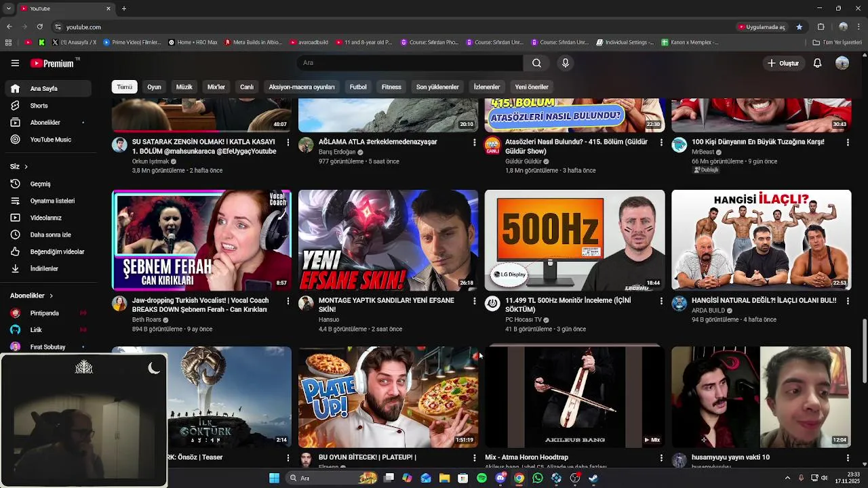Viewport: 868px width, 488px height.
Task: Click Hansuo channel avatar
Action: (306, 304)
